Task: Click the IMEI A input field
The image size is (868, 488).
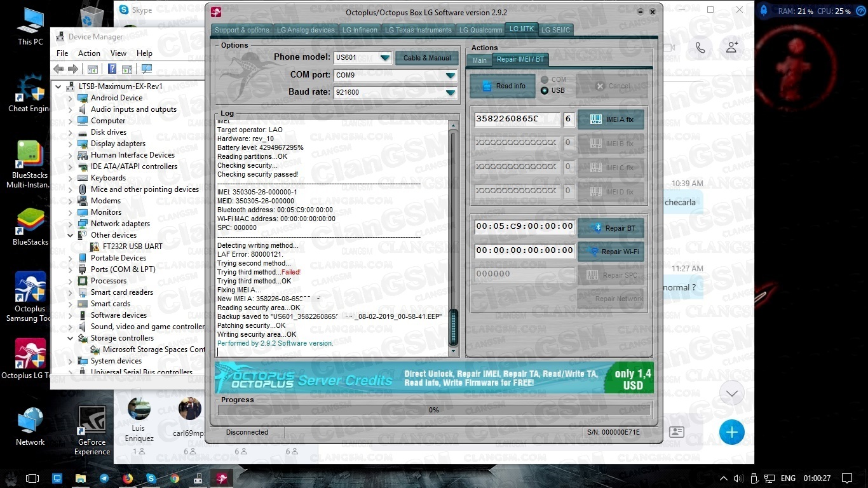Action: tap(517, 119)
